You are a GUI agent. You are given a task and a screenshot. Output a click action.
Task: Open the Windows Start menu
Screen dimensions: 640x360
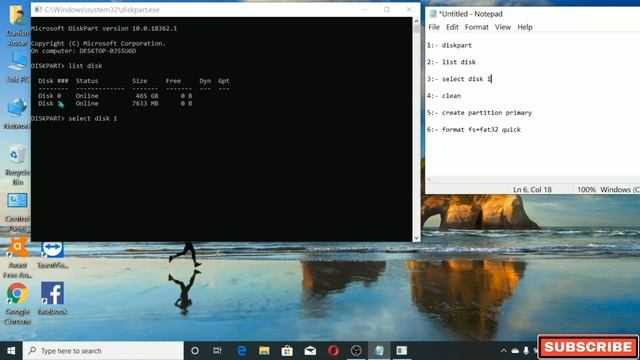pyautogui.click(x=11, y=351)
